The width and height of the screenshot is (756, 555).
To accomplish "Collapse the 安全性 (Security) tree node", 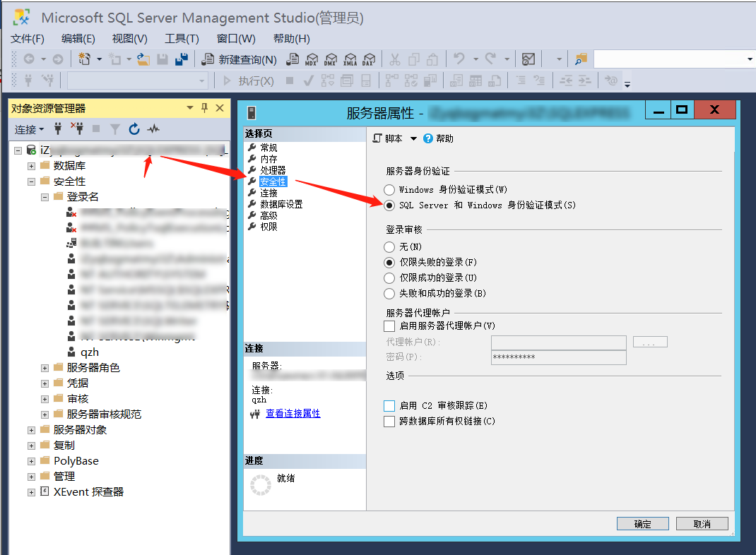I will click(x=31, y=181).
